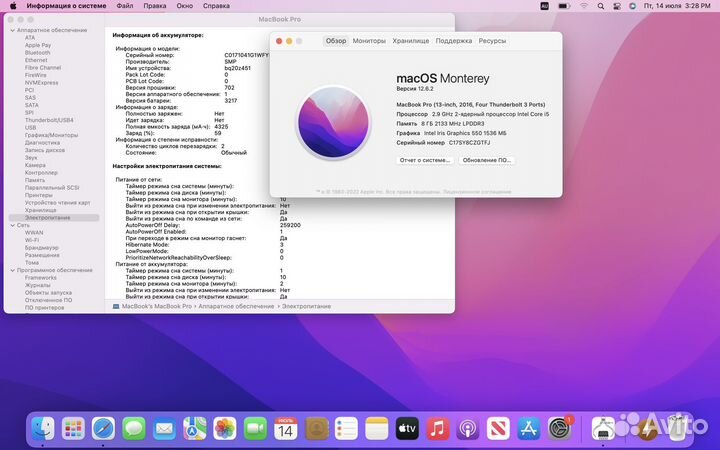
Task: Select Объекты запуска in the sidebar
Action: pos(48,293)
